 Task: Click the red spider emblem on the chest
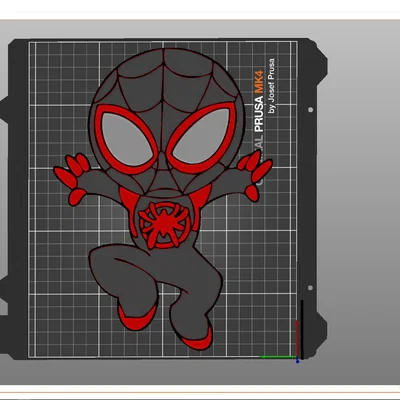tap(164, 225)
